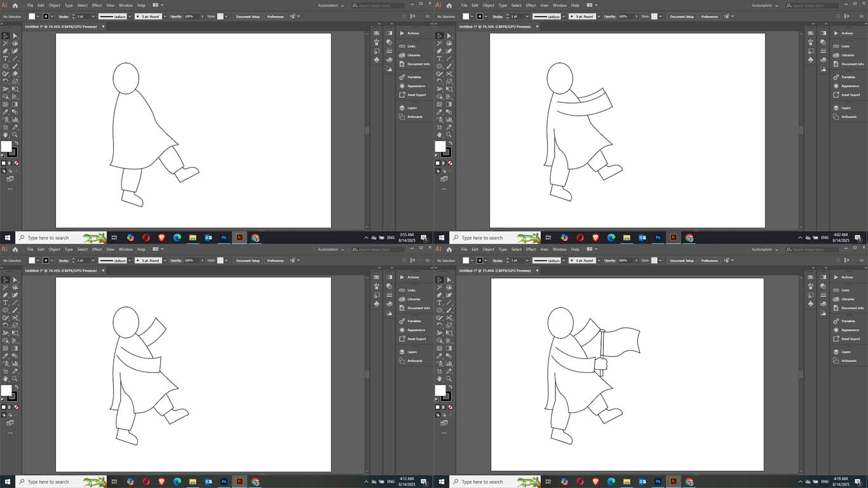Click Preferences button in top-right window
Viewport: 868px width, 488px height.
pyautogui.click(x=709, y=16)
